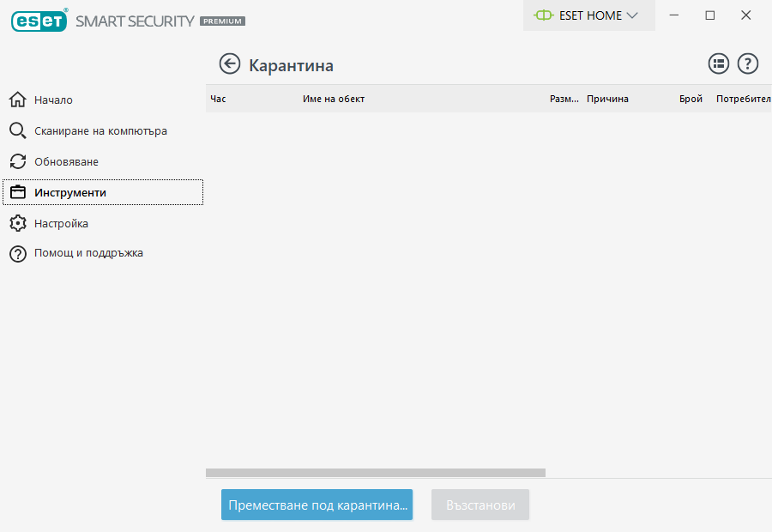Click the ESET logo
The height and width of the screenshot is (532, 772).
coord(39,21)
